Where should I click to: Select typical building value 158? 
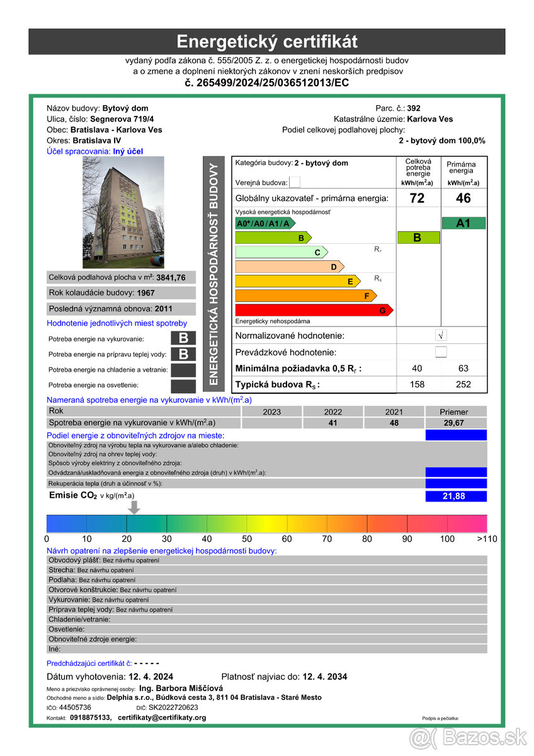pos(417,384)
